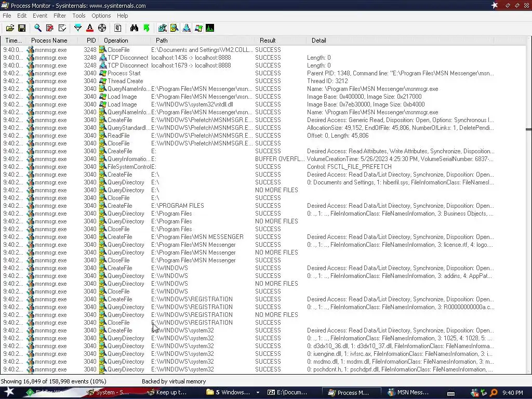Click the Process Start operation icon
Screen dimensions: 532x399
tap(103, 73)
